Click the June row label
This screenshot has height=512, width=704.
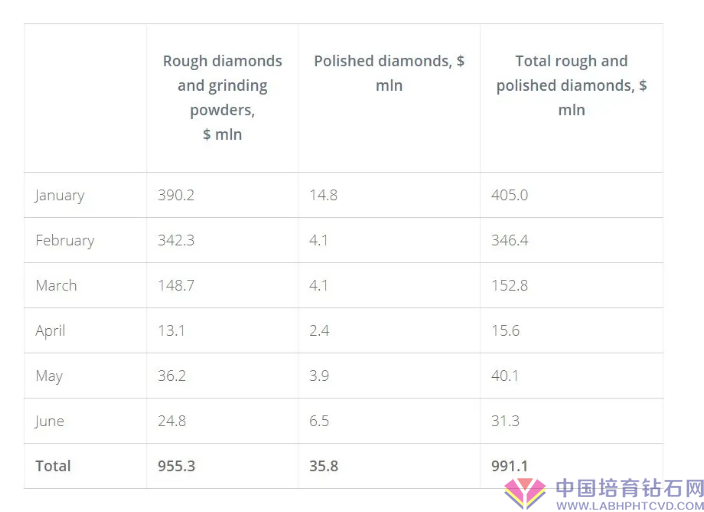(49, 421)
